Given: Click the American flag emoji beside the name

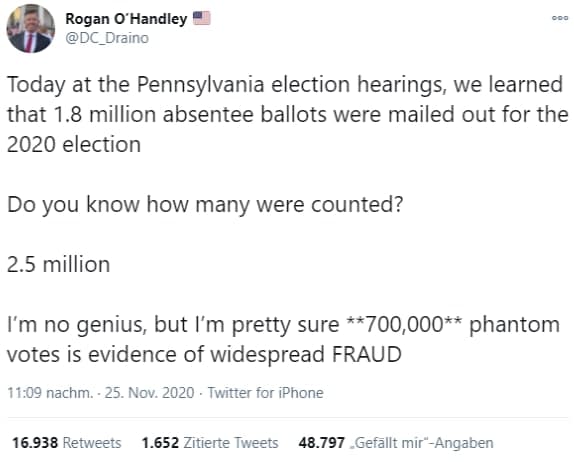Looking at the screenshot, I should [x=202, y=18].
